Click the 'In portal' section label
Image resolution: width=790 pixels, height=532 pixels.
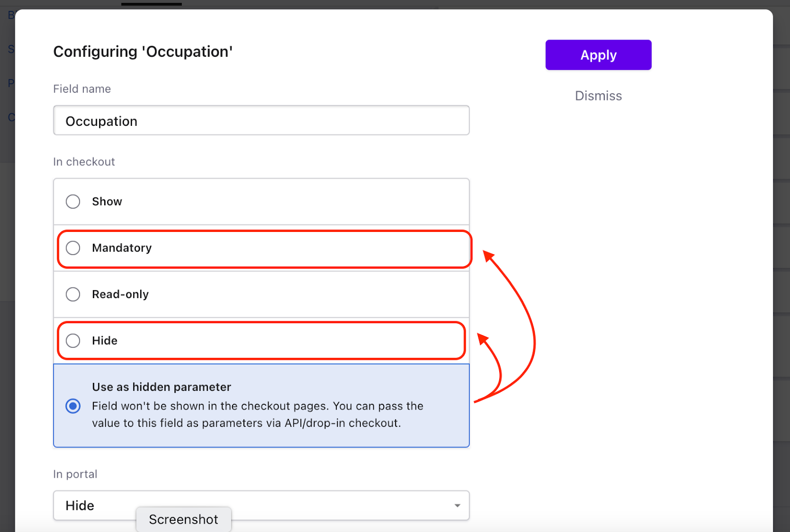click(75, 474)
